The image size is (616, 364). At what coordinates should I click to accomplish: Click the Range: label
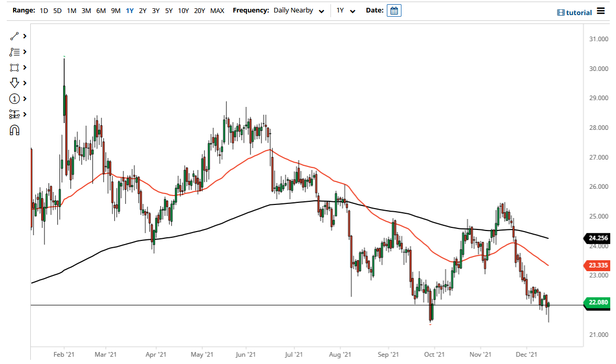click(23, 10)
